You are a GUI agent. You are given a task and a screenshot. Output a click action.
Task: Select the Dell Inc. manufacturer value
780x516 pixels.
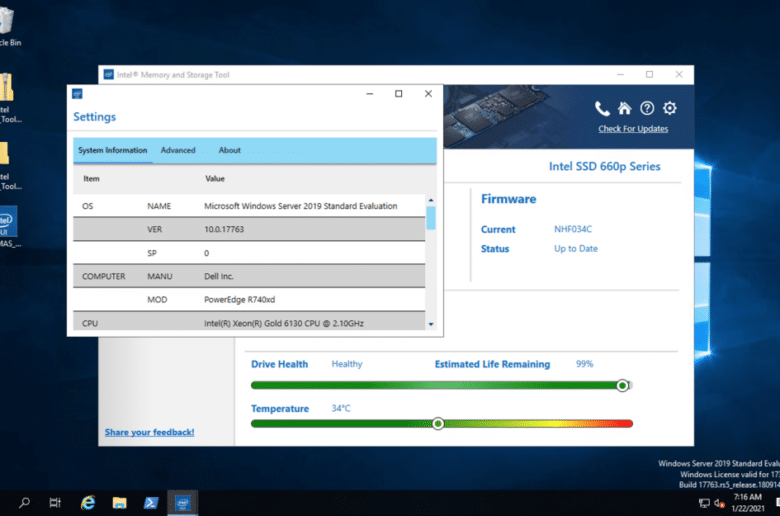tap(218, 276)
